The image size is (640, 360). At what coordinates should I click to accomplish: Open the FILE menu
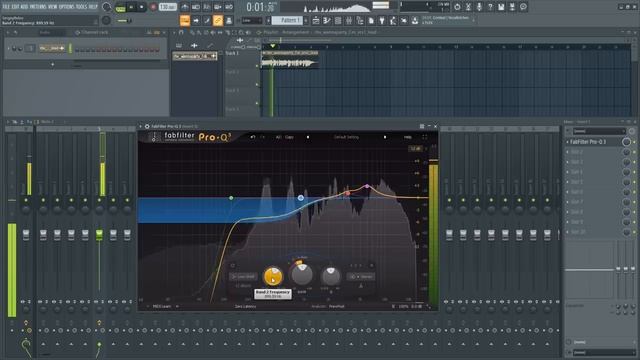[7, 7]
